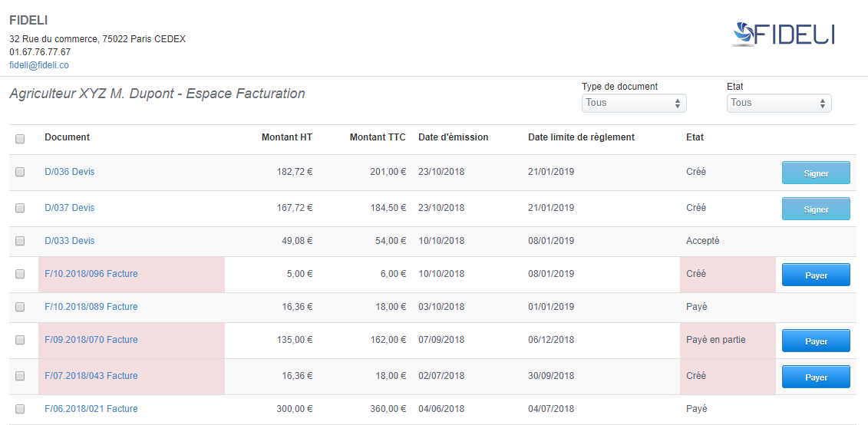Check the box for F/06.2018/021 Facture
Screen dimensions: 868x425
[20, 409]
